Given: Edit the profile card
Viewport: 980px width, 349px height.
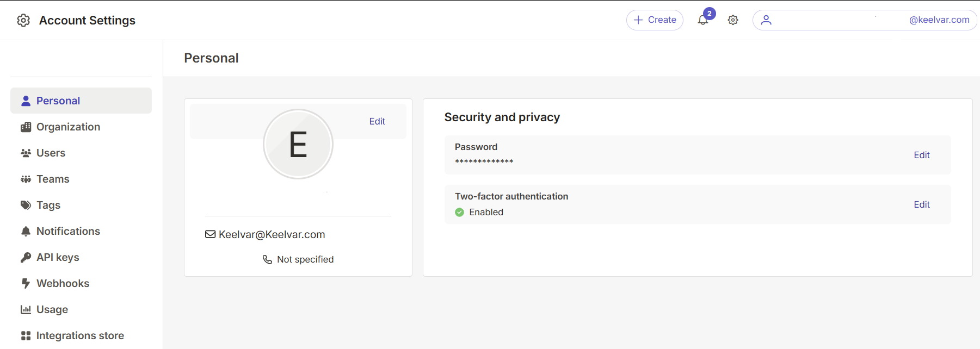Looking at the screenshot, I should click(x=377, y=121).
